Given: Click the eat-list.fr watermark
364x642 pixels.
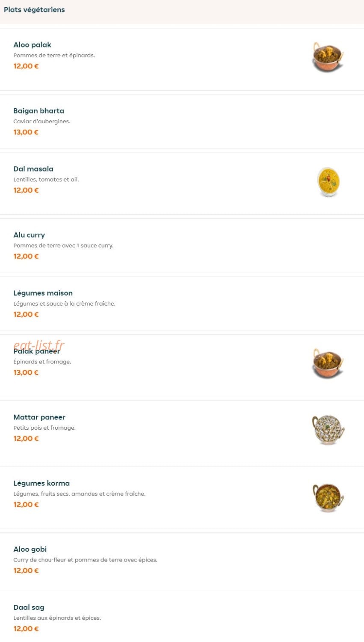Looking at the screenshot, I should coord(39,345).
